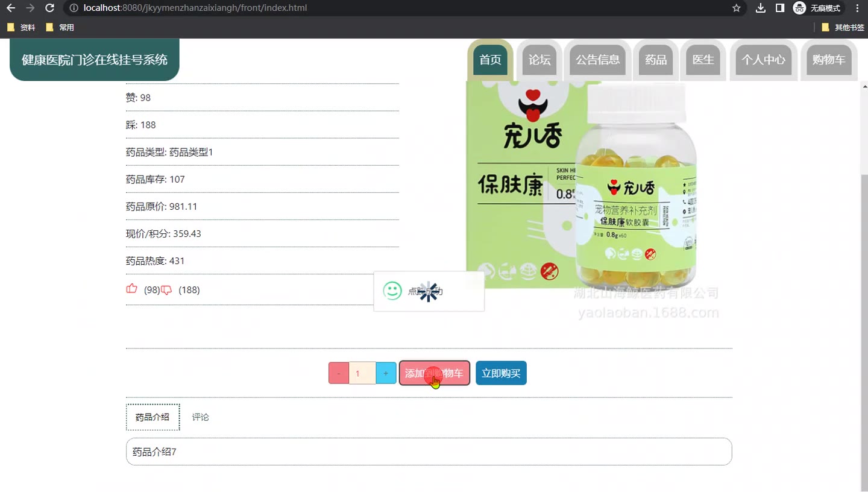This screenshot has width=868, height=492.
Task: Open Chrome three-dot menu
Action: (857, 8)
